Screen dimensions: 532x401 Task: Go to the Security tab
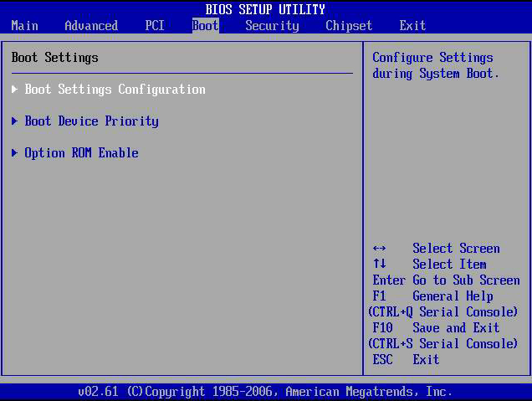(x=272, y=26)
